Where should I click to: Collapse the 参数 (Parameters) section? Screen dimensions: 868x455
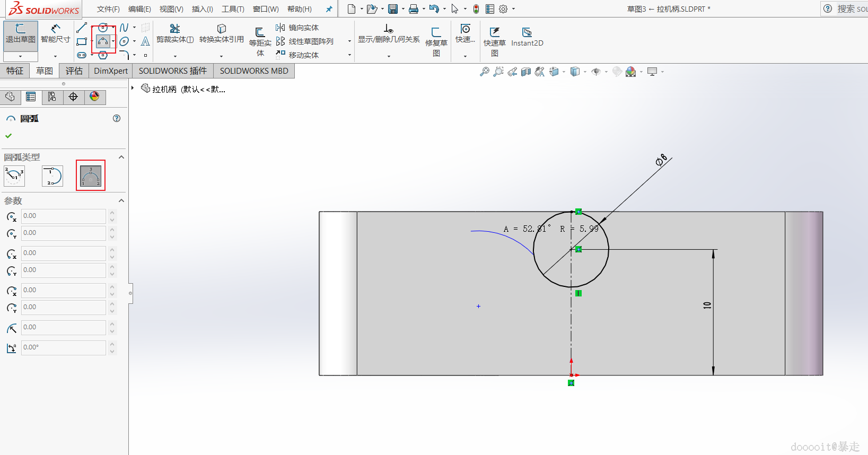[121, 200]
